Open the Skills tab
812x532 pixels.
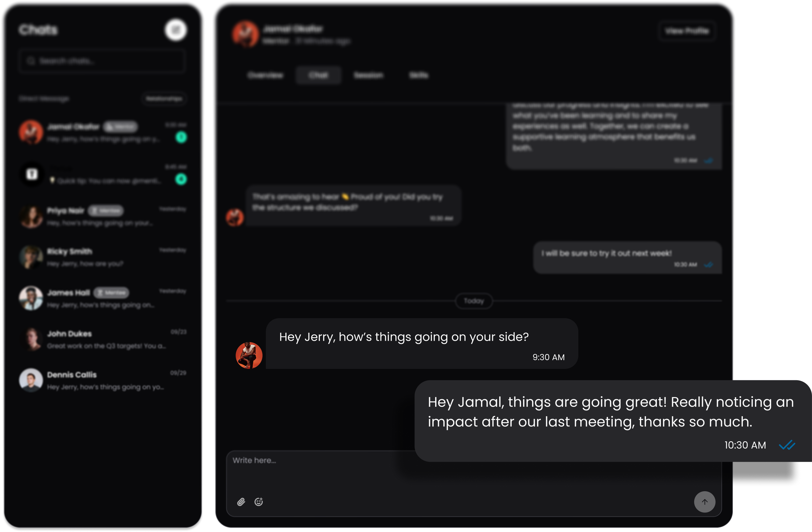(419, 75)
